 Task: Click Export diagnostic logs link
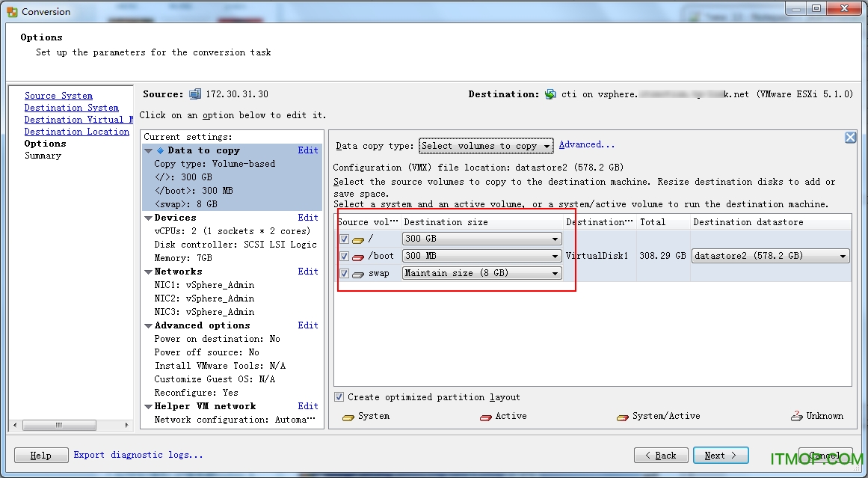pyautogui.click(x=138, y=455)
